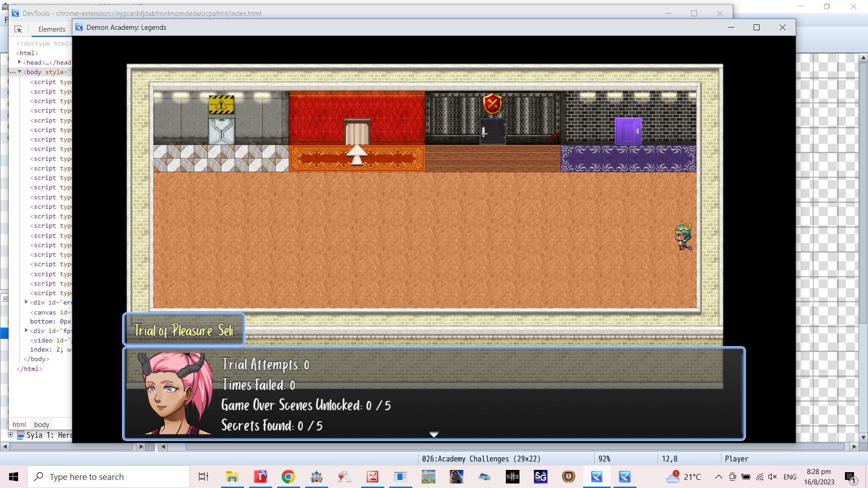Open the black SG icon app on the taskbar
Screen dimensions: 868x488
[541, 477]
